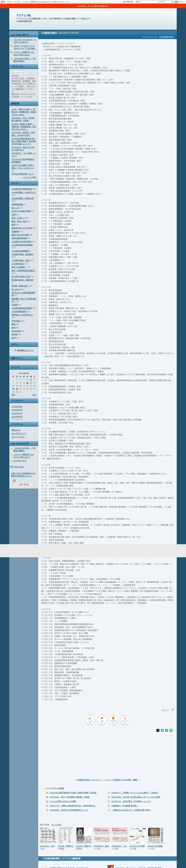Image resolution: width=186 pixels, height=868 pixels.
Task: Click the star icon beside 【11/18】goo blogサービス終了のお知らせ
Action: [x=11, y=40]
